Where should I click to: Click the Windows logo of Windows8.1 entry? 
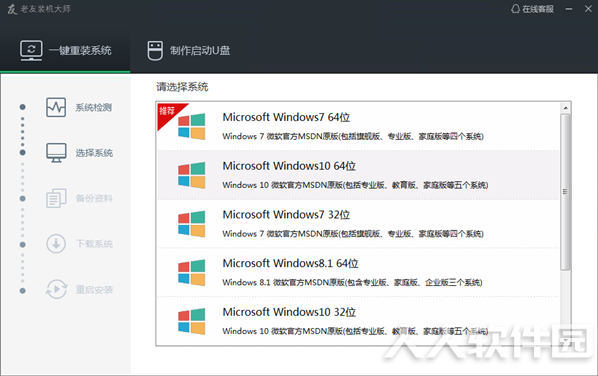[x=191, y=273]
